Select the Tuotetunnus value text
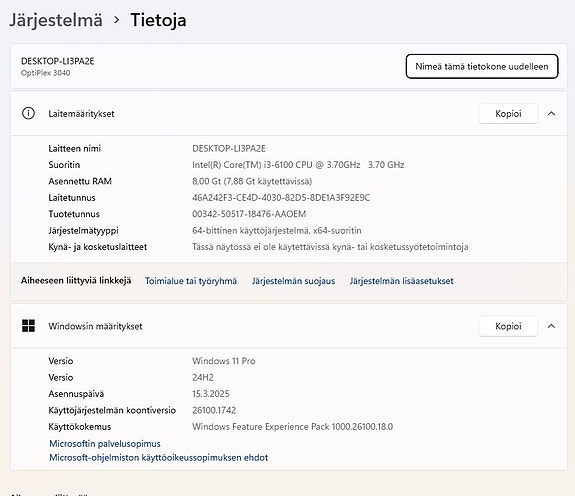This screenshot has width=575, height=496. [249, 214]
